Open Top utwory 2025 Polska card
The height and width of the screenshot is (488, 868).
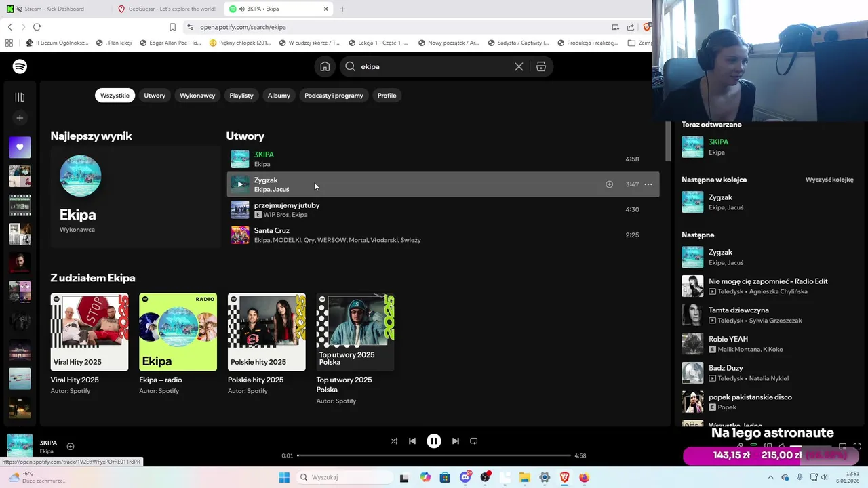[355, 348]
